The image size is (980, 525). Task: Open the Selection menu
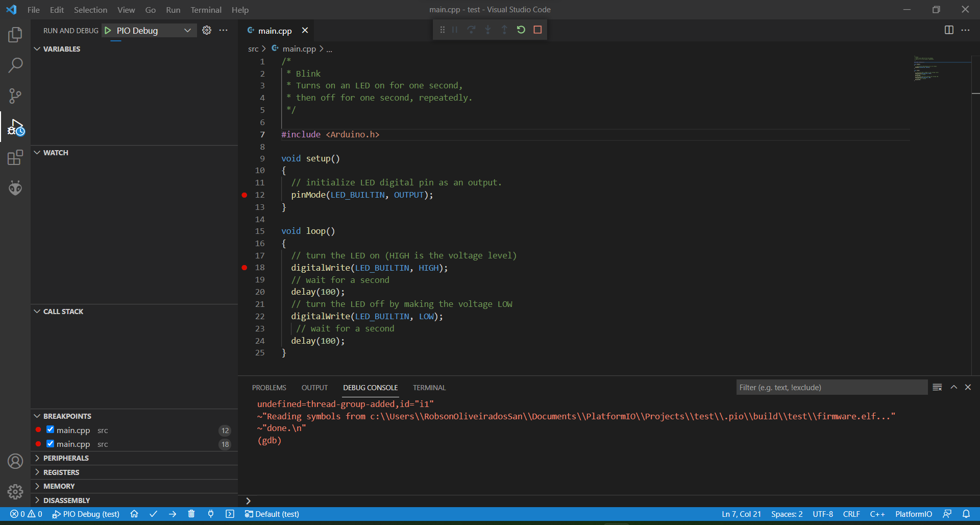90,10
